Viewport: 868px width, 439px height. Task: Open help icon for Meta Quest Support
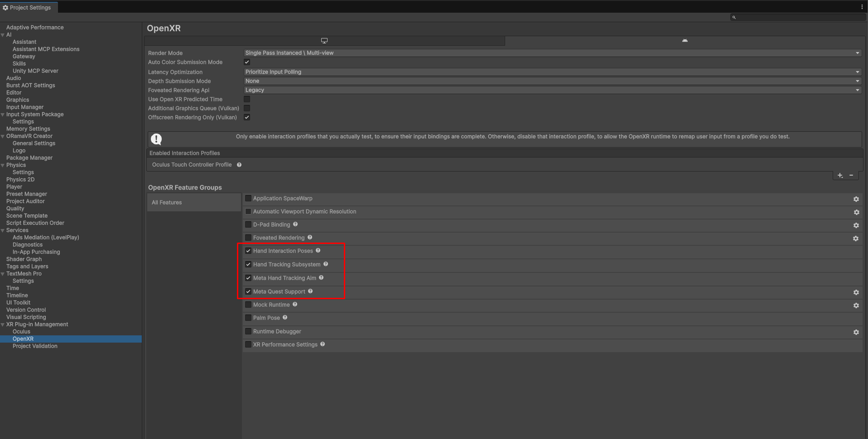point(310,291)
